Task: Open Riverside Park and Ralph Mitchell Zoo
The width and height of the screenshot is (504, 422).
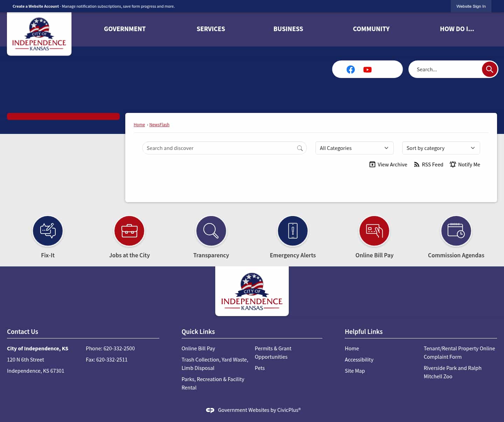Action: [452, 372]
